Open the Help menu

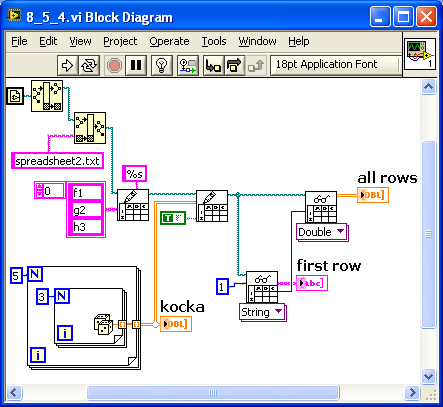[299, 41]
